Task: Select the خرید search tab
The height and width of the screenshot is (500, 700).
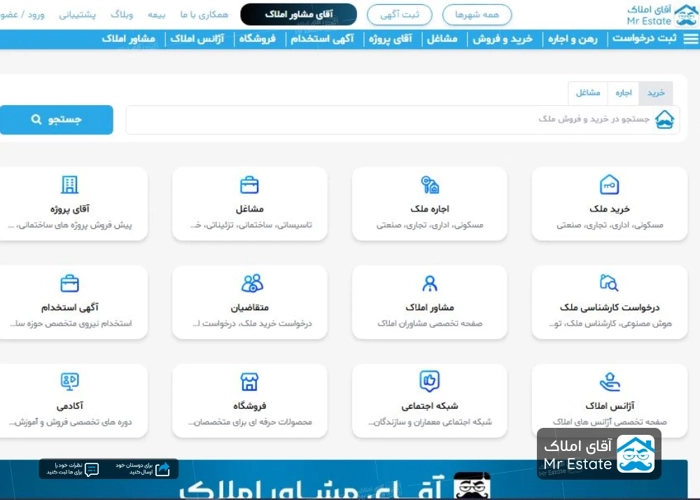Action: pyautogui.click(x=656, y=93)
